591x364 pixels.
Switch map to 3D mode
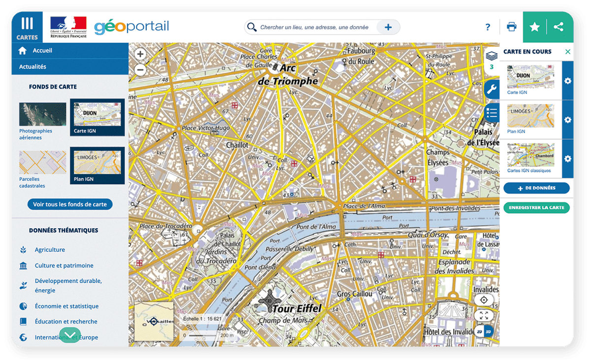pos(489,332)
